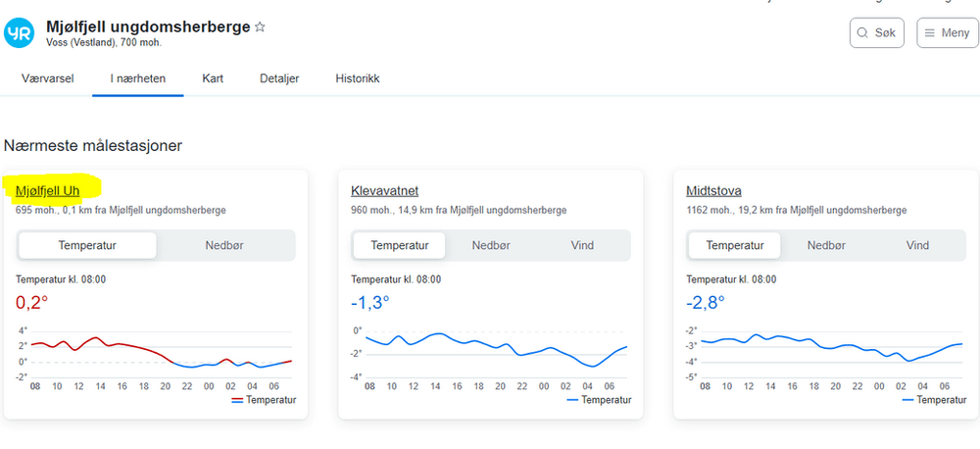This screenshot has width=980, height=449.
Task: Switch Midtstova card to Vind
Action: 917,245
